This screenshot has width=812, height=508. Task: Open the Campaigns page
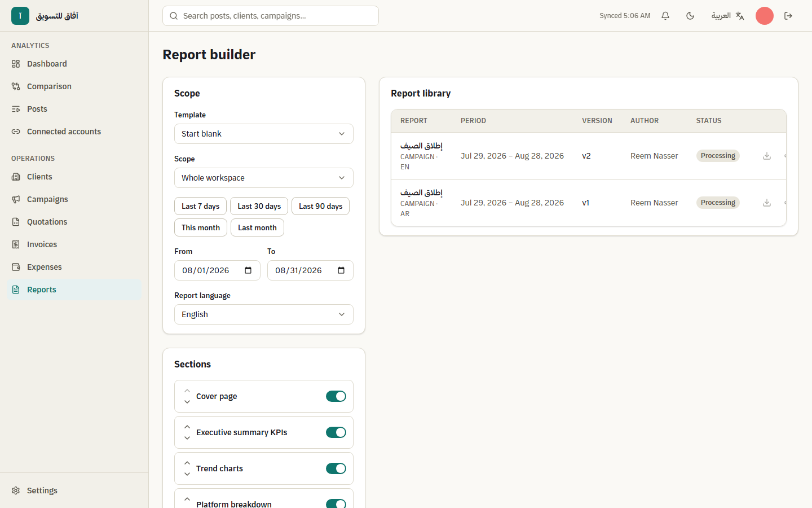[x=74, y=199]
